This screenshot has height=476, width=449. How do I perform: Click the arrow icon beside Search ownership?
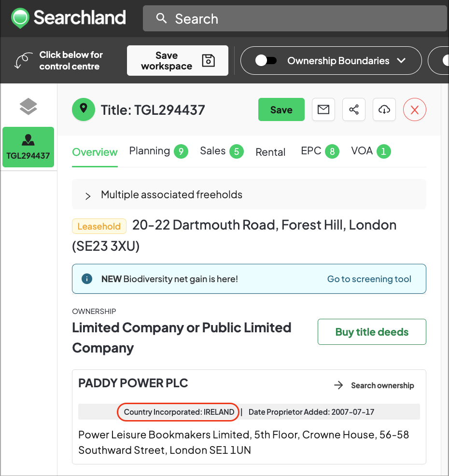point(338,385)
